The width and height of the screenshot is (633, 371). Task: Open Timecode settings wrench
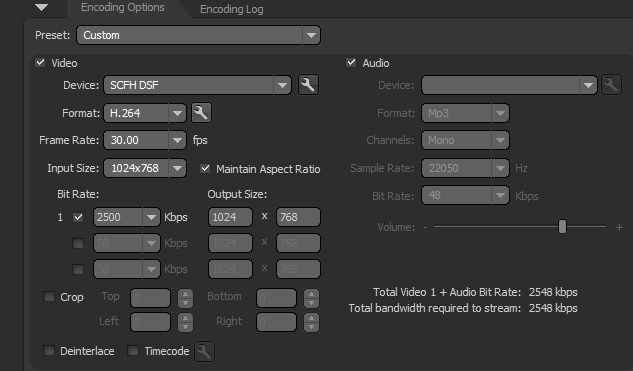[204, 351]
